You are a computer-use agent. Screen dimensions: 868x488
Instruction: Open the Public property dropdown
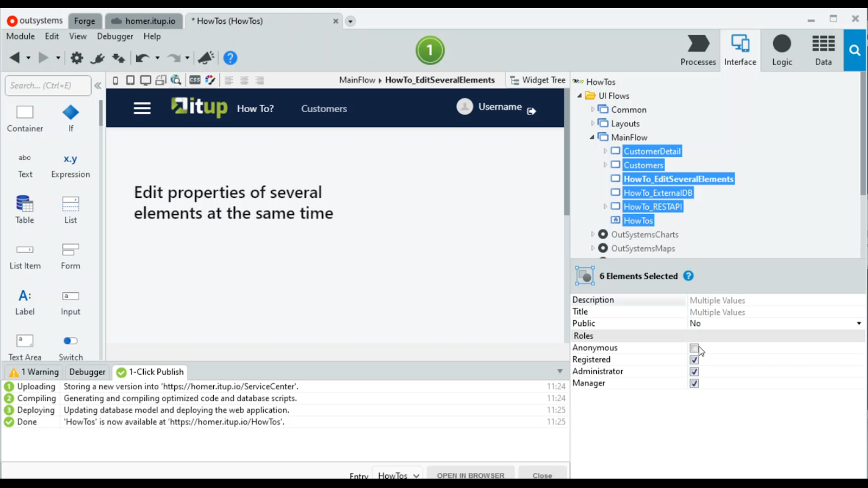[859, 324]
